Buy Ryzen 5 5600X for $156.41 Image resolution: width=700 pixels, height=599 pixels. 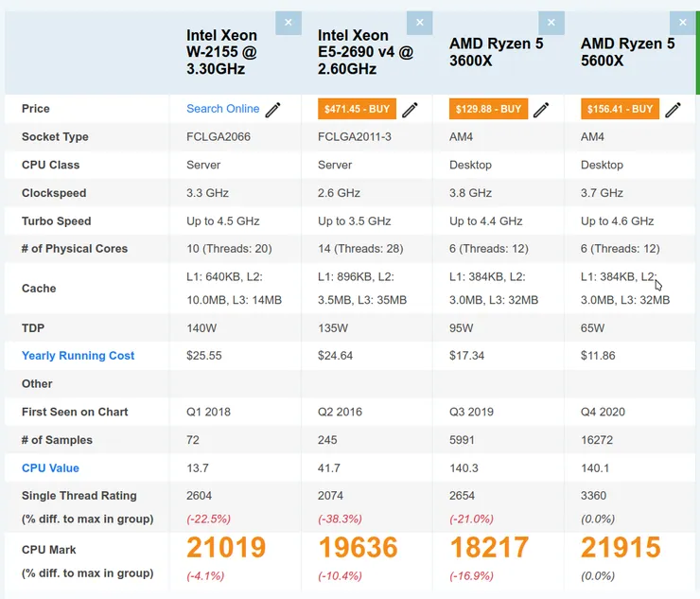621,109
